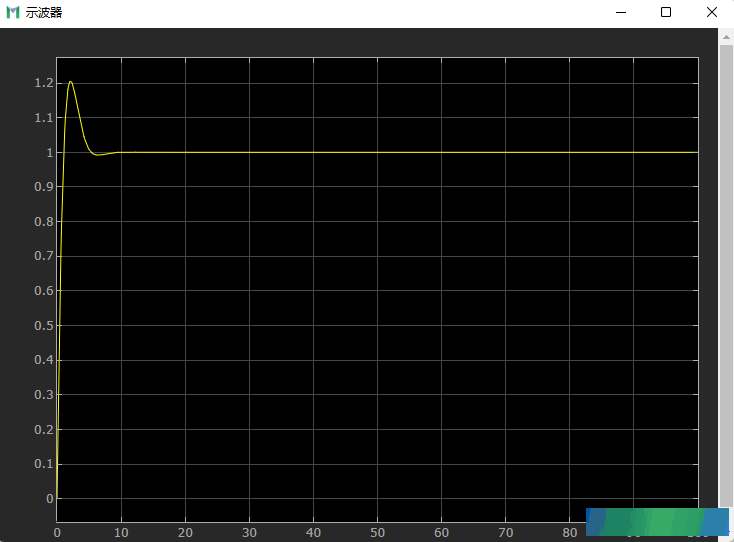Click the oscilloscope app icon in title bar
Image resolution: width=734 pixels, height=542 pixels.
click(x=13, y=12)
